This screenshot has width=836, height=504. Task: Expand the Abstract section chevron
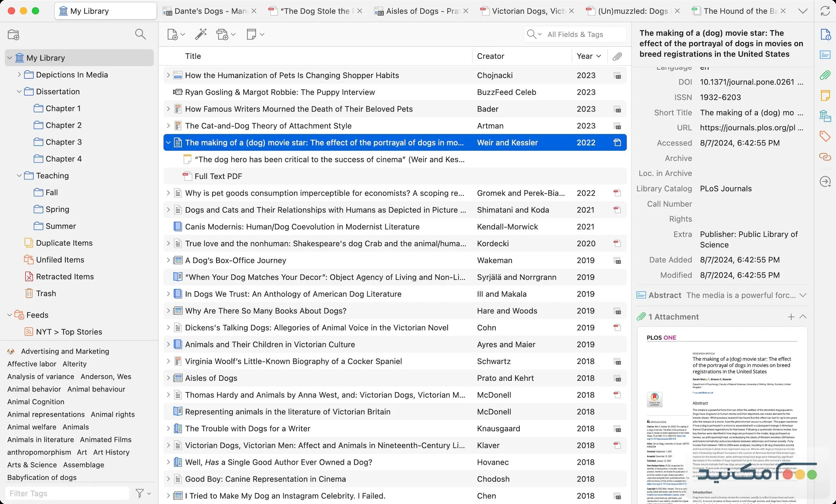(803, 295)
